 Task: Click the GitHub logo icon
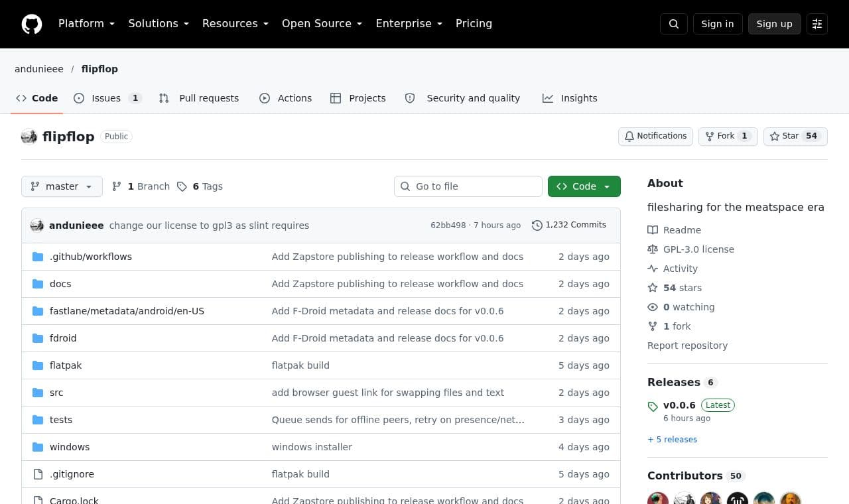(x=32, y=24)
